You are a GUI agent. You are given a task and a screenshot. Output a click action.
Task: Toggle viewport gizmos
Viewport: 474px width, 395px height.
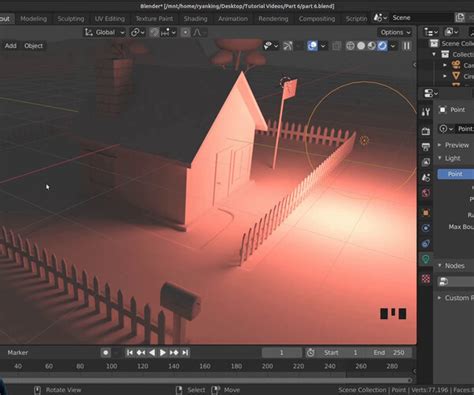coord(287,46)
